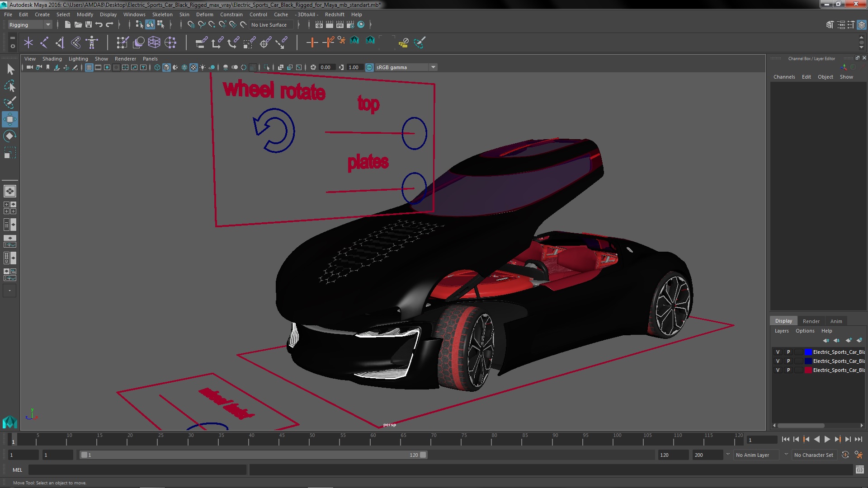Click the Create Cluster shelf icon
The width and height of the screenshot is (868, 488).
point(170,42)
